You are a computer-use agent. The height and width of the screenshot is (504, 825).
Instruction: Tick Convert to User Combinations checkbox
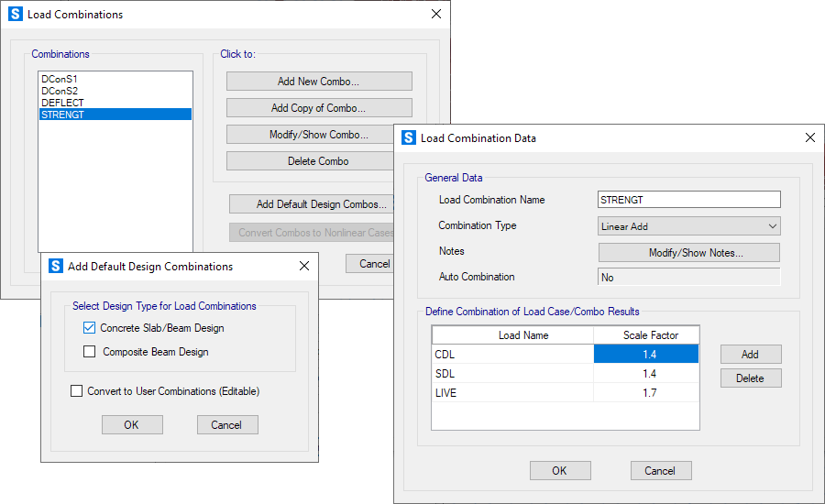(x=76, y=391)
